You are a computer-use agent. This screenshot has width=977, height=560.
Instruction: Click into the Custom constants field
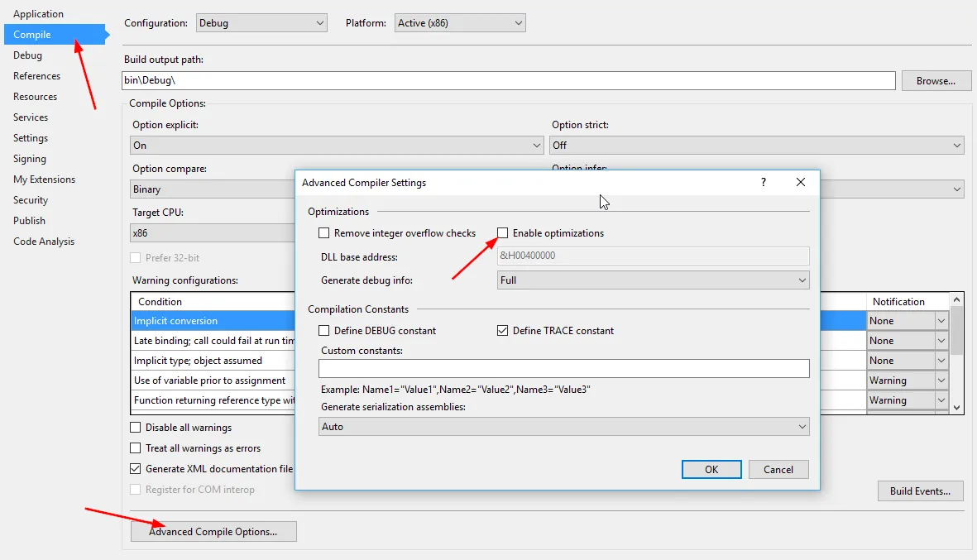[x=564, y=369]
